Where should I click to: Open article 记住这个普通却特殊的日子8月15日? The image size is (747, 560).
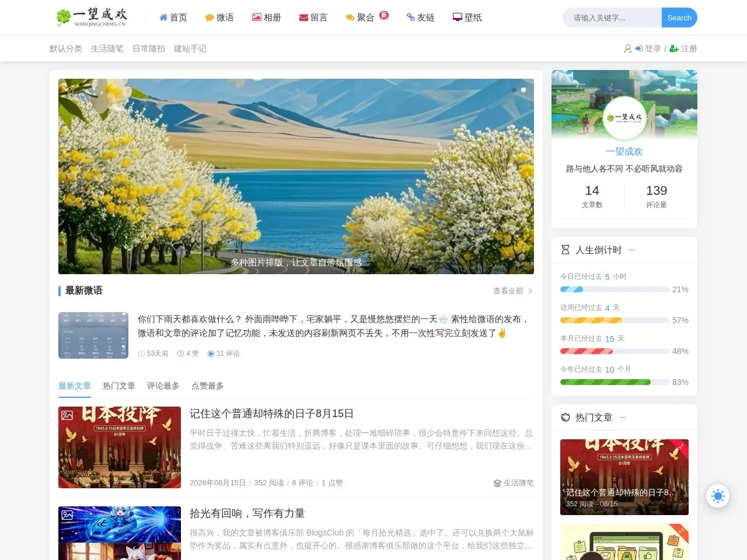tap(272, 414)
